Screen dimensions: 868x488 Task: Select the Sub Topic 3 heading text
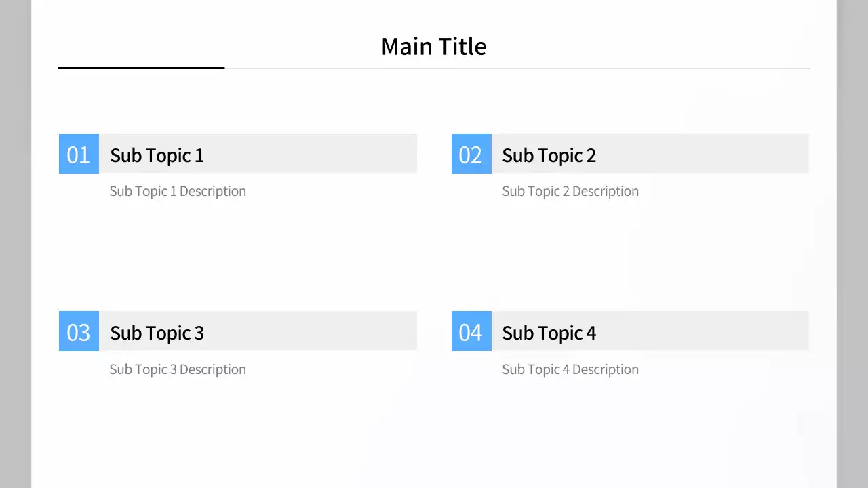(x=157, y=333)
